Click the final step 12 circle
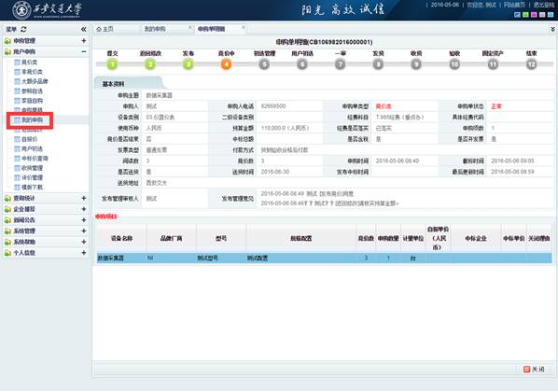558x392 pixels. [x=531, y=64]
